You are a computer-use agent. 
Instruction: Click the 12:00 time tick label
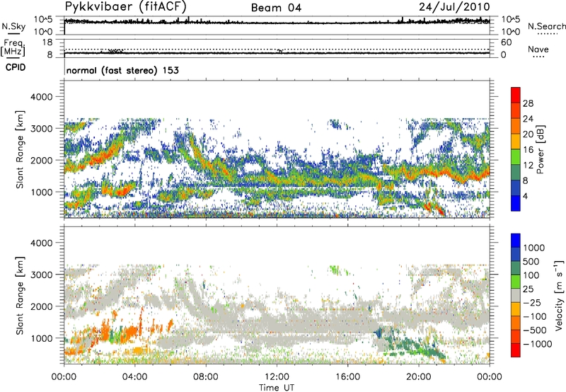pyautogui.click(x=277, y=377)
